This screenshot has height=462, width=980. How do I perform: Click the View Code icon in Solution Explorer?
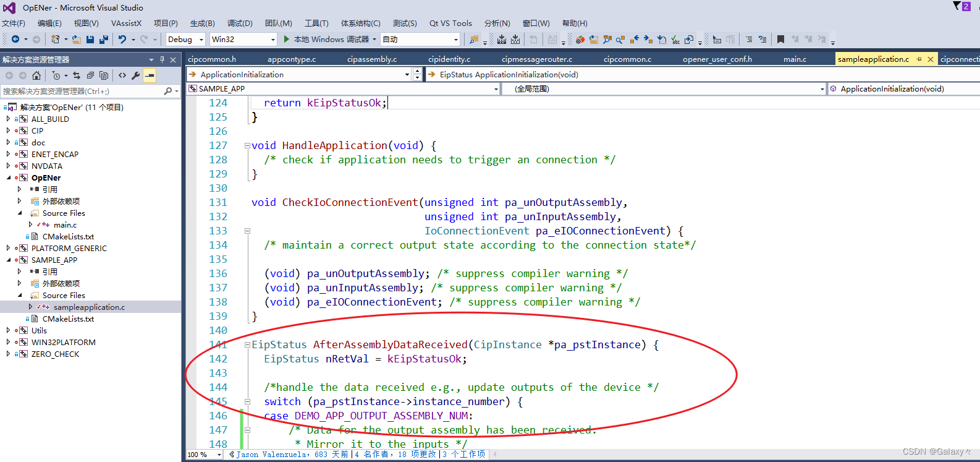click(122, 75)
